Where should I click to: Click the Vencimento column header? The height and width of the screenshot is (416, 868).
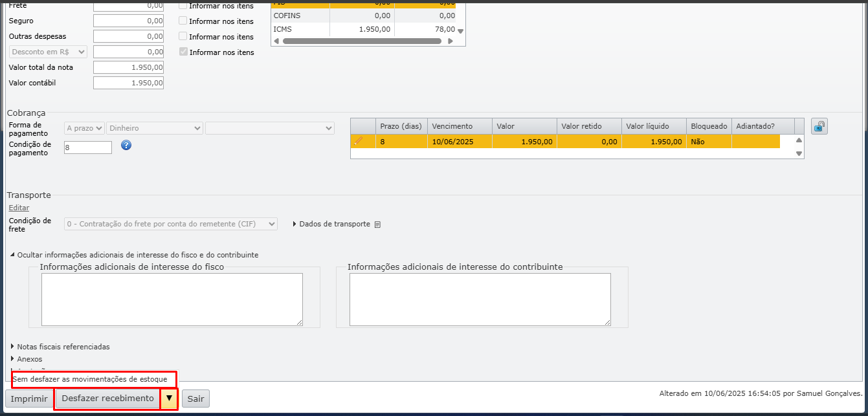(x=460, y=126)
